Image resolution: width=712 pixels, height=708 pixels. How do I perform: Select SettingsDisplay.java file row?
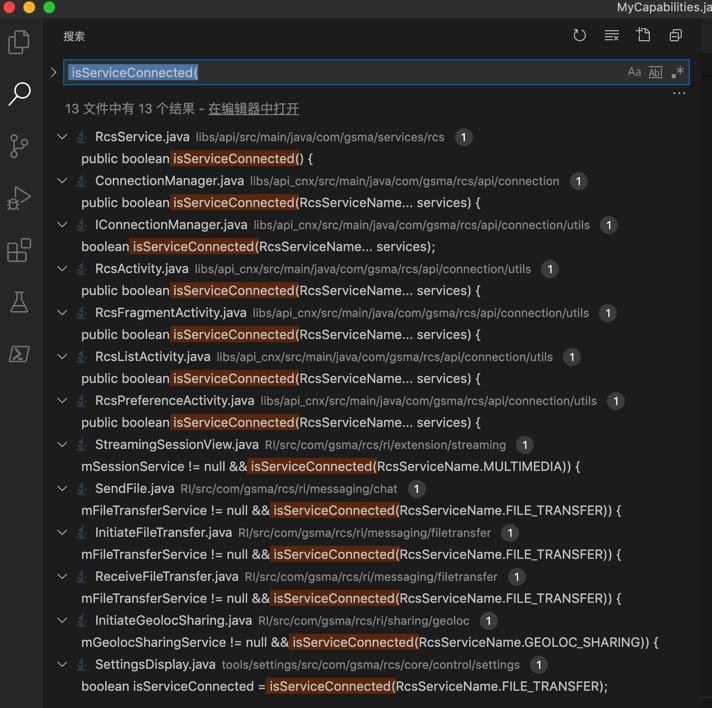(372, 665)
